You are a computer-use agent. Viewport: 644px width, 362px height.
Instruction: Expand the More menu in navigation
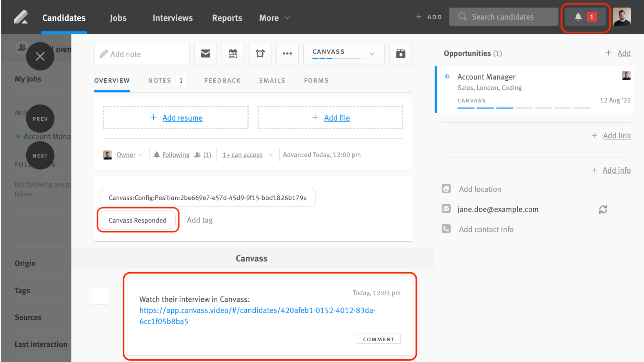(x=274, y=18)
